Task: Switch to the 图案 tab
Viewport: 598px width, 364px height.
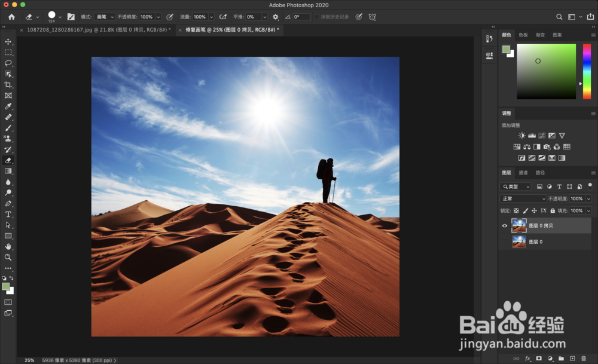Action: (x=557, y=35)
